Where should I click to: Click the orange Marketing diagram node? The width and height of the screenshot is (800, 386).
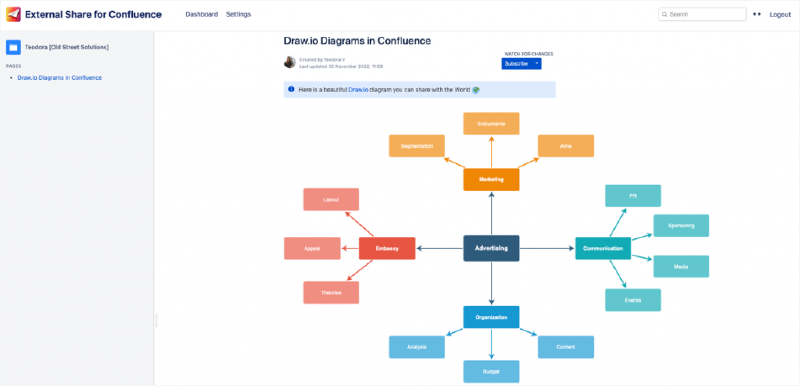[491, 179]
